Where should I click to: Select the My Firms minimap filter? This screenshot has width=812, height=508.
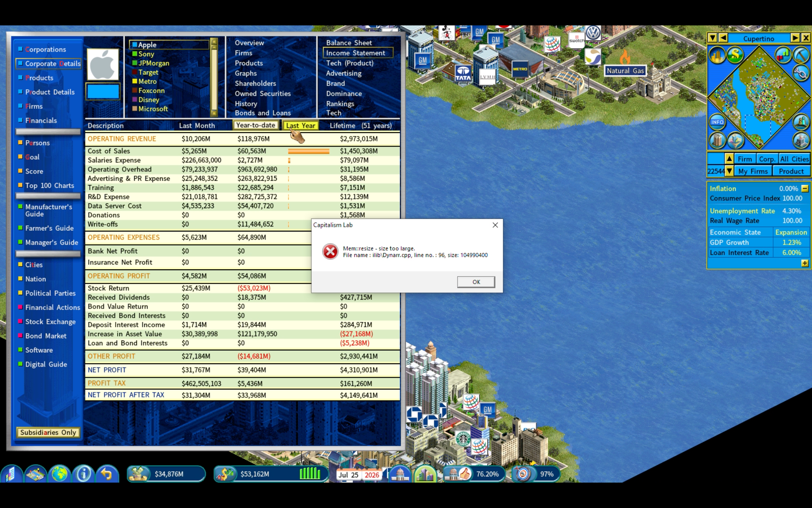coord(753,171)
